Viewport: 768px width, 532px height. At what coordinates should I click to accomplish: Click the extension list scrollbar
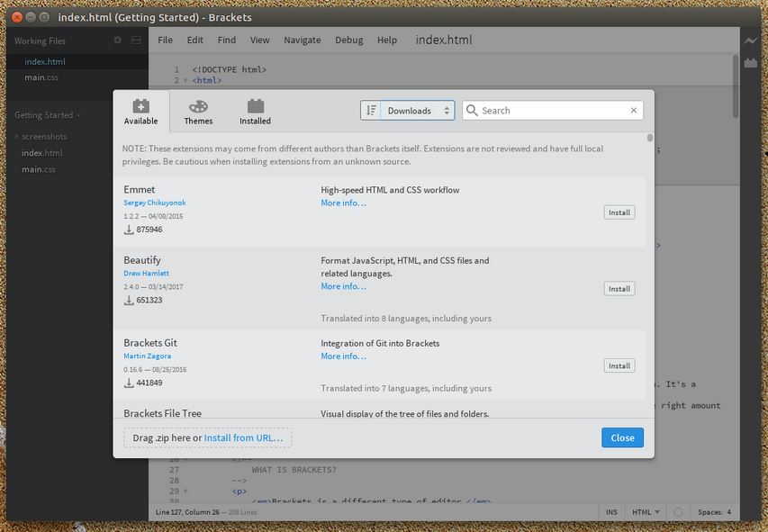coord(650,138)
